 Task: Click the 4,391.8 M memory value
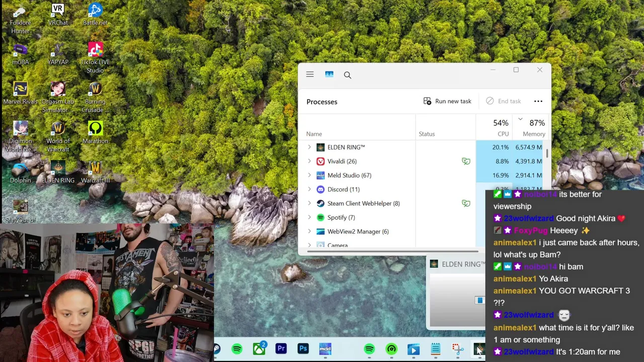point(529,161)
